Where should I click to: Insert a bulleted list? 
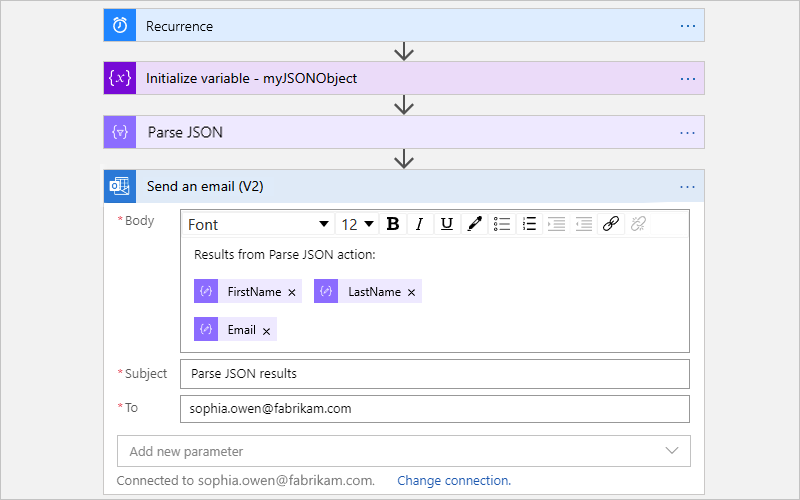point(503,224)
